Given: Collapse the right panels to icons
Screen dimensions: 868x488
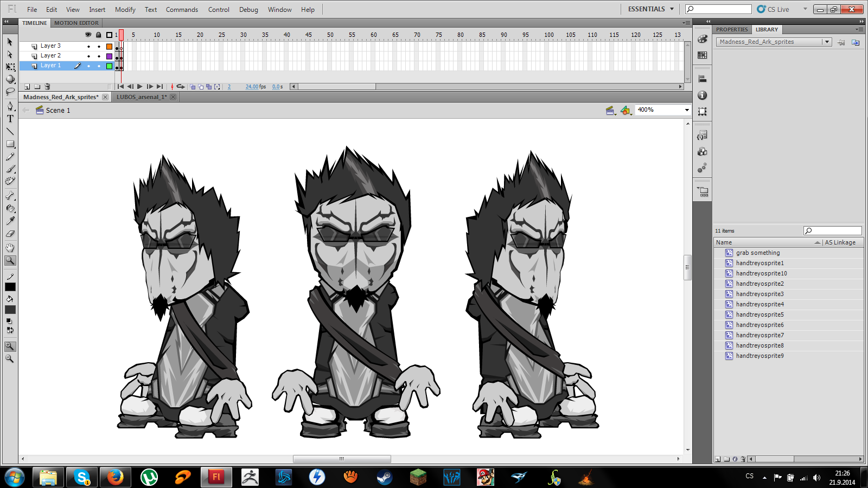Looking at the screenshot, I should coord(861,22).
